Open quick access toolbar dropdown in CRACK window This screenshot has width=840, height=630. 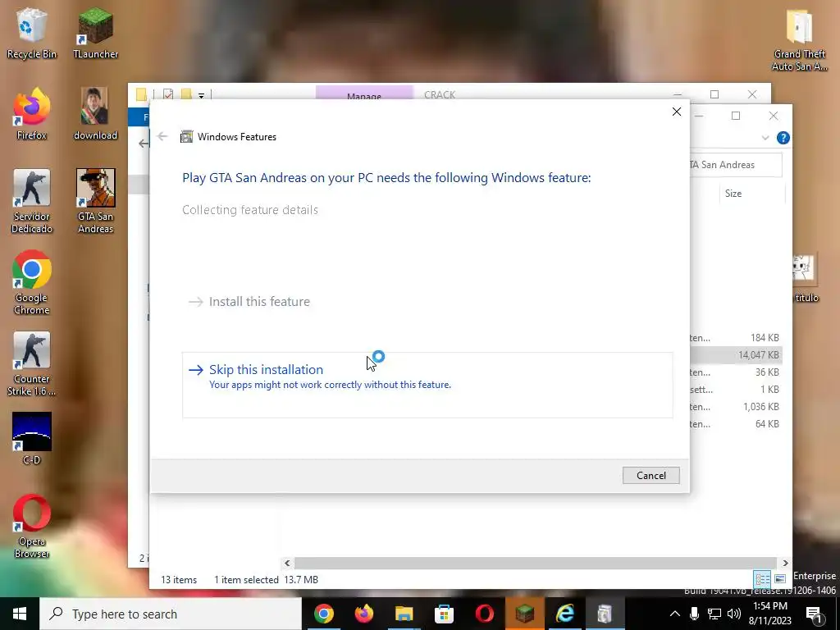click(x=202, y=95)
